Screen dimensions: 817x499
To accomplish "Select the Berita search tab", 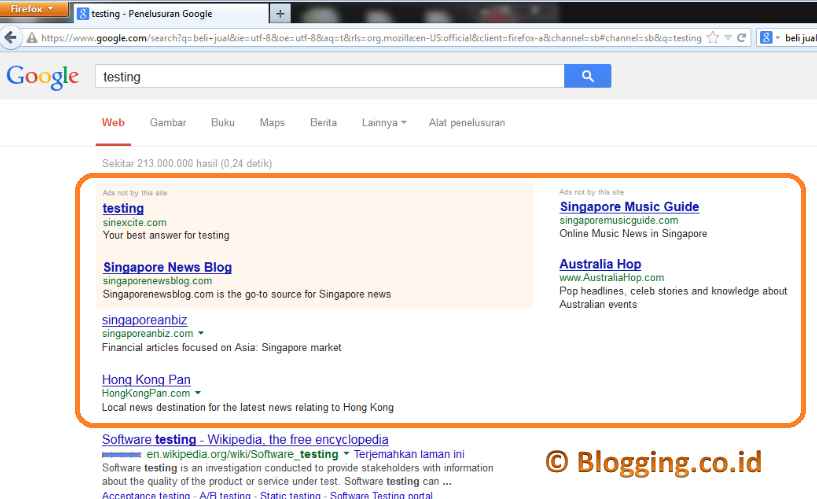I will click(x=323, y=123).
